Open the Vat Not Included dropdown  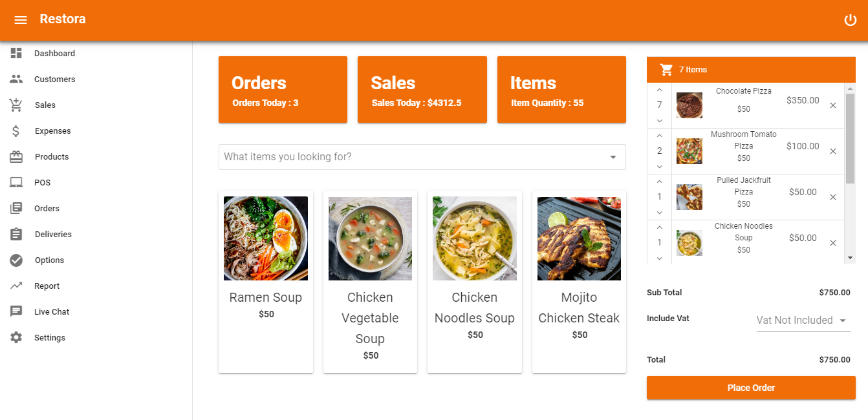pos(802,320)
